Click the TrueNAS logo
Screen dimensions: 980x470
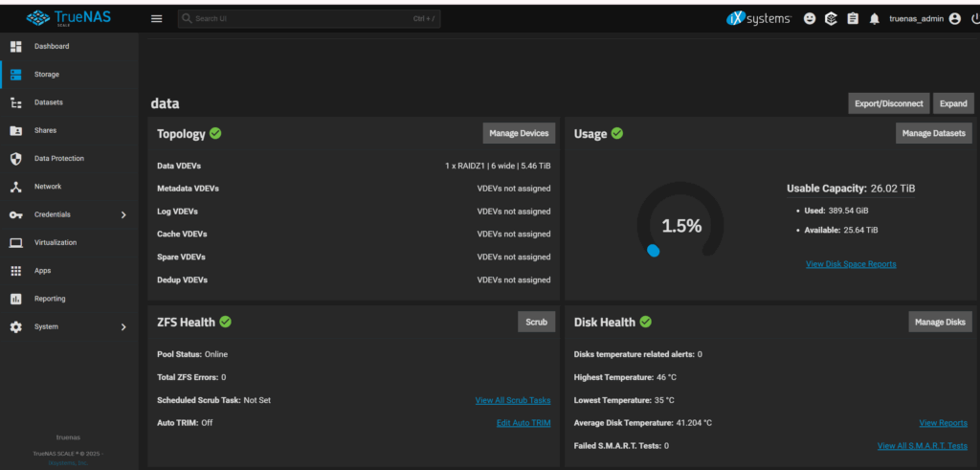(69, 17)
